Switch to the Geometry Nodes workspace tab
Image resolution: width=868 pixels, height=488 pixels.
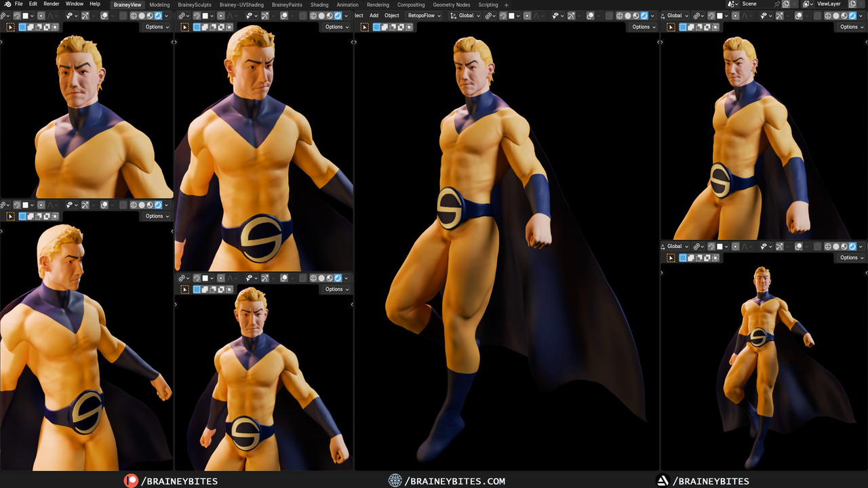452,5
